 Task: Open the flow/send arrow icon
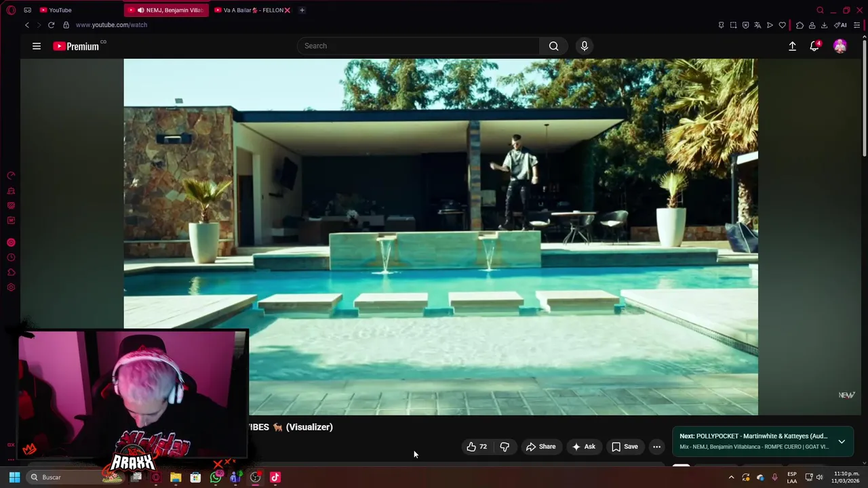pos(770,25)
